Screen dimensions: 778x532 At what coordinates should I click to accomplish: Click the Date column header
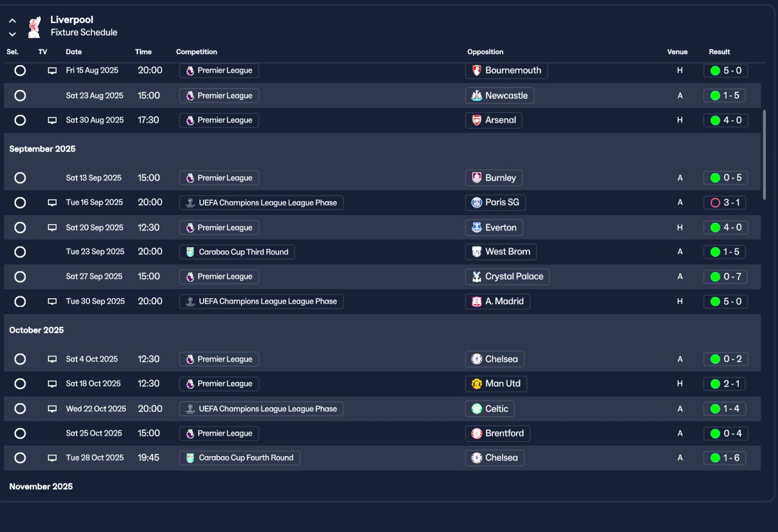pos(74,52)
